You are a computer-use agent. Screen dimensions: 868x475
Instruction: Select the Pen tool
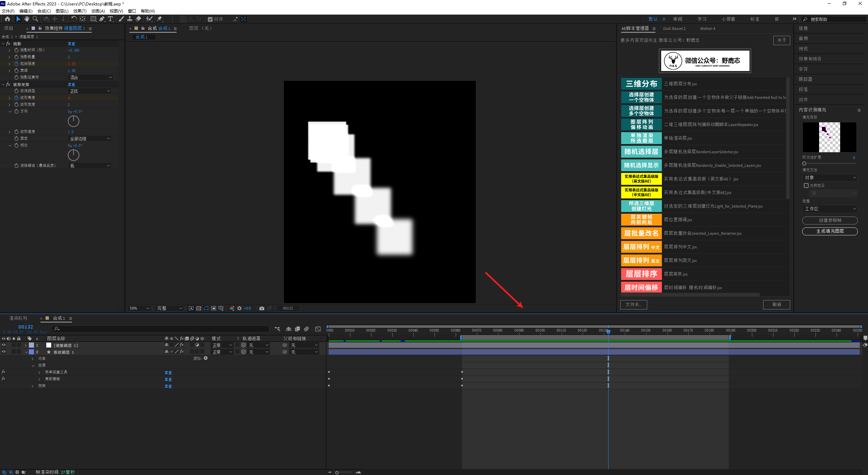pos(102,19)
